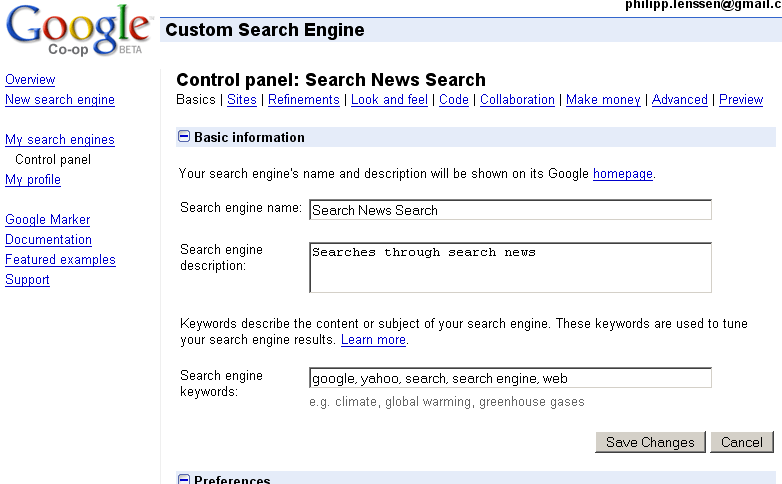
Task: Go to My search engines
Action: (x=60, y=140)
